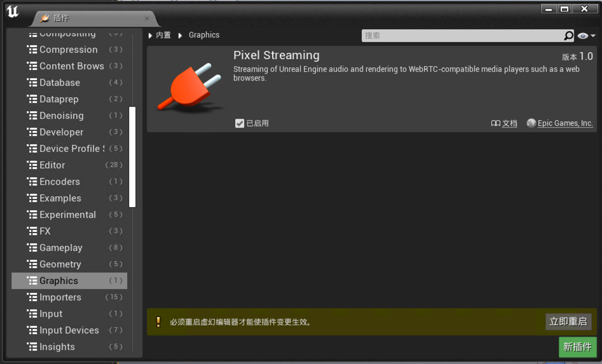Select the 内置 breadcrumb
Image resolution: width=602 pixels, height=364 pixels.
point(163,35)
